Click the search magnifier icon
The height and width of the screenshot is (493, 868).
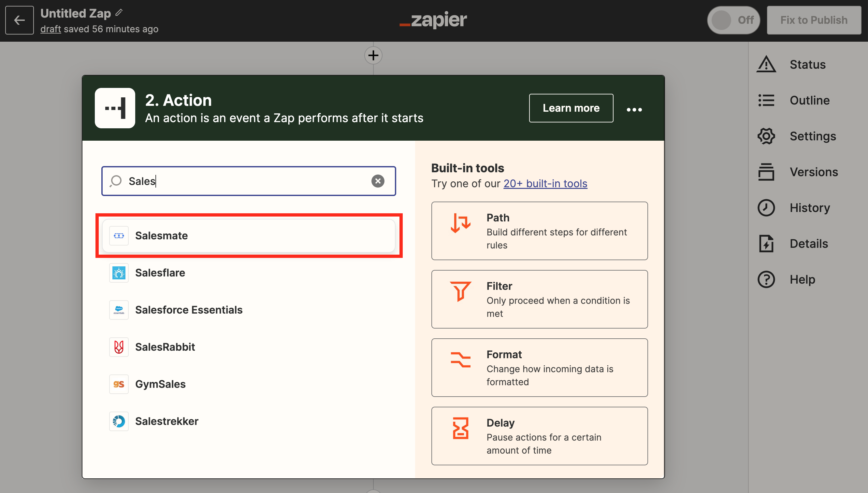pos(116,181)
